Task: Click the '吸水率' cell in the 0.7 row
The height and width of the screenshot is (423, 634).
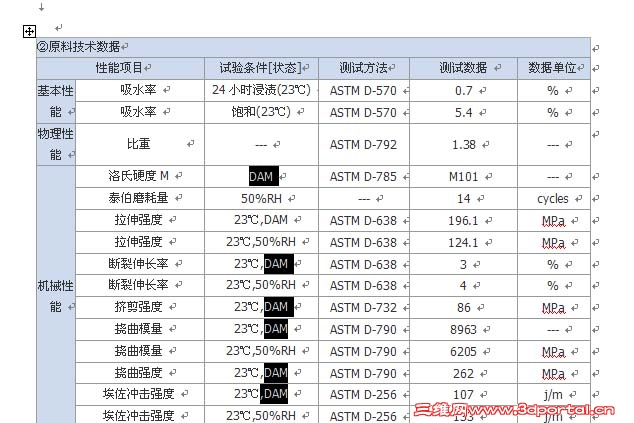Action: click(138, 90)
